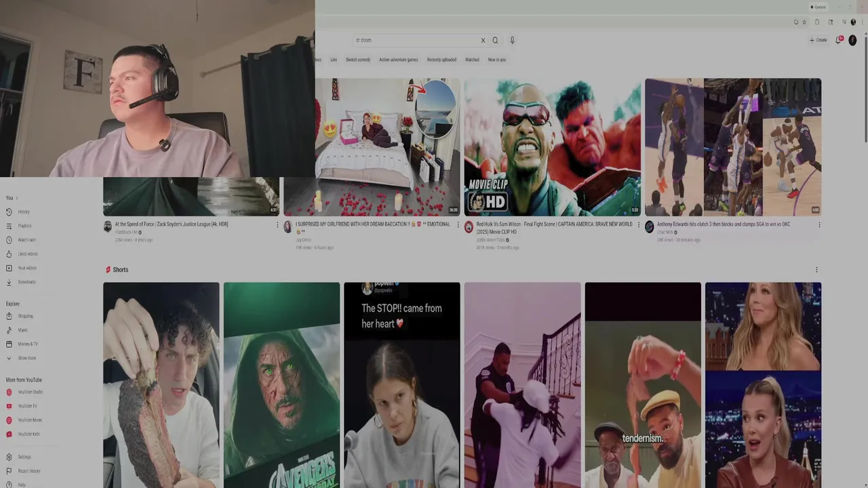
Task: Open Movies & TV under Explore
Action: (22, 344)
